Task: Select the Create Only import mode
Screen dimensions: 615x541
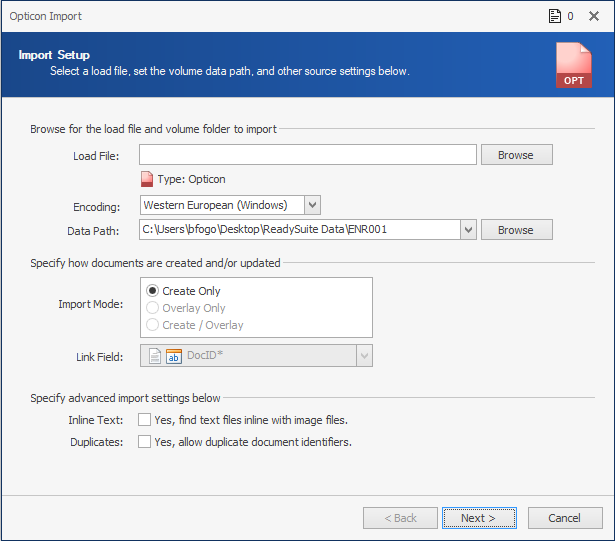Action: pyautogui.click(x=152, y=291)
